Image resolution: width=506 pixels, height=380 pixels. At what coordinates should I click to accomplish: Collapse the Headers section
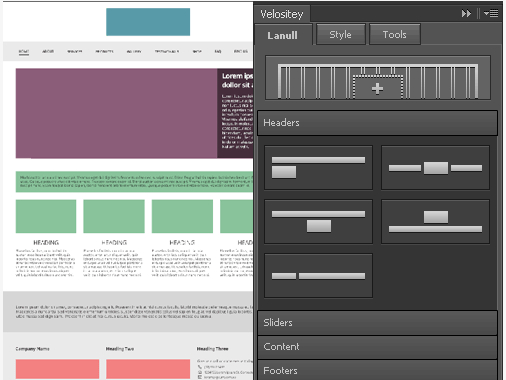click(x=377, y=123)
